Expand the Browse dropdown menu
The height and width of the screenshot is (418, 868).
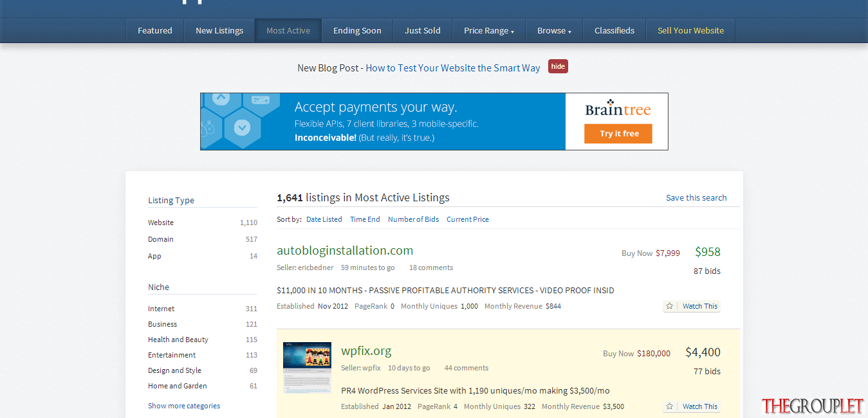click(554, 30)
